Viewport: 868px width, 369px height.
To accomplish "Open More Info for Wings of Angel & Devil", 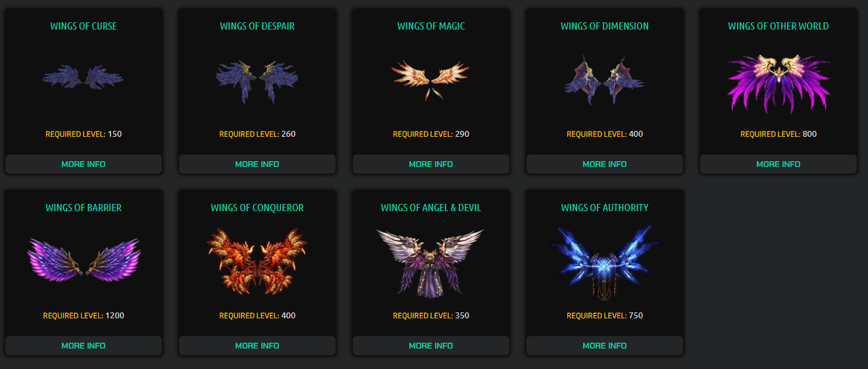I will pos(431,345).
